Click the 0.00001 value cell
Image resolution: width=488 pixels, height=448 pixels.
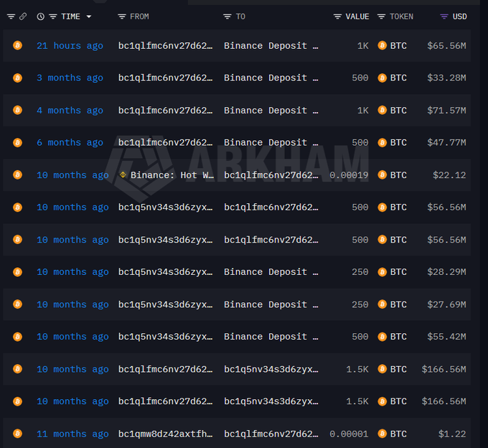349,434
